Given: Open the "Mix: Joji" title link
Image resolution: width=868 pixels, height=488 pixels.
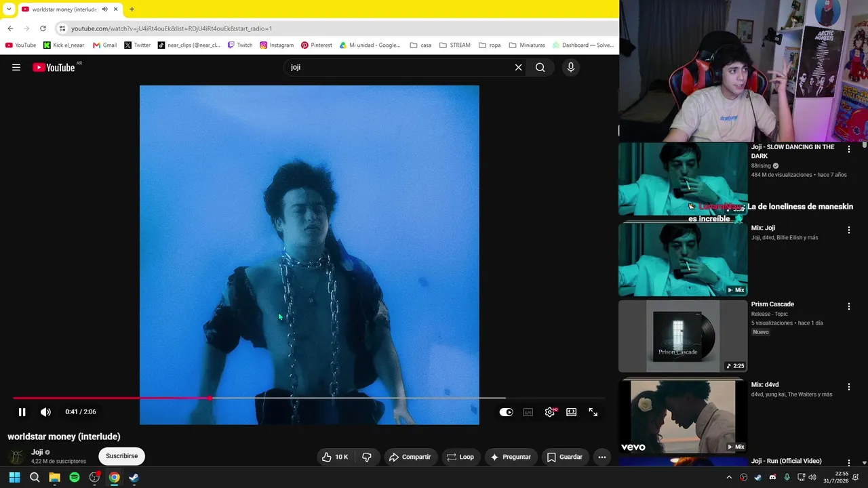Looking at the screenshot, I should 763,228.
